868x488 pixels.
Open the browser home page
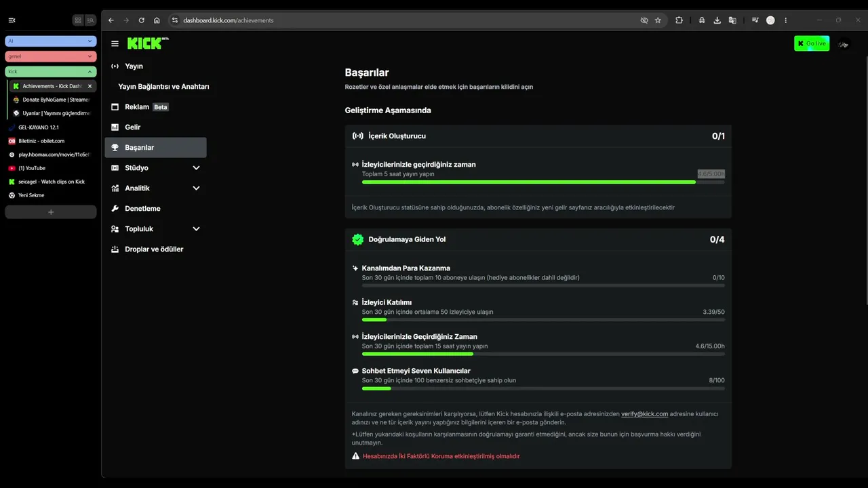point(157,20)
